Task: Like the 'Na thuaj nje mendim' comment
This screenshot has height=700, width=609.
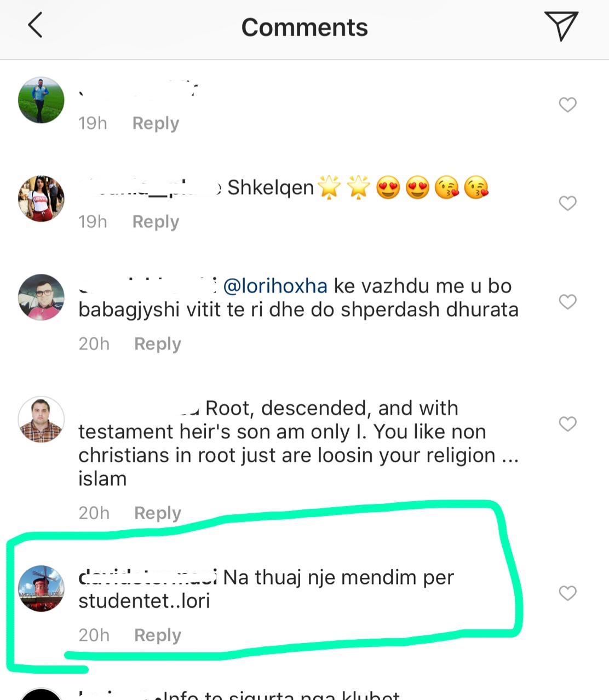Action: [567, 593]
